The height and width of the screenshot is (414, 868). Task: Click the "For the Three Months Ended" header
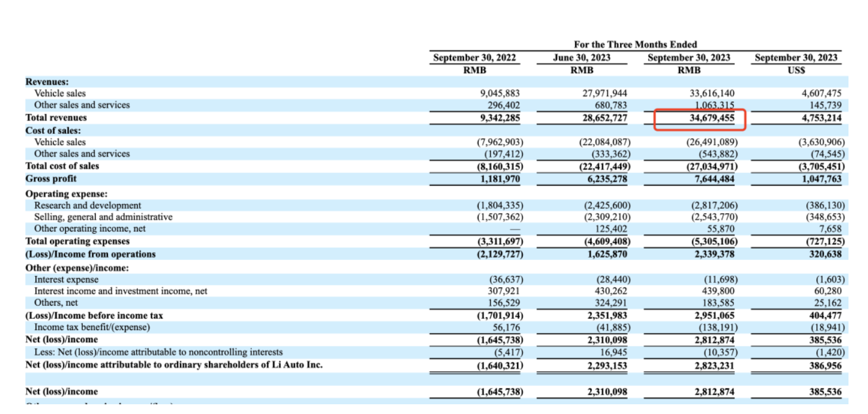click(635, 44)
